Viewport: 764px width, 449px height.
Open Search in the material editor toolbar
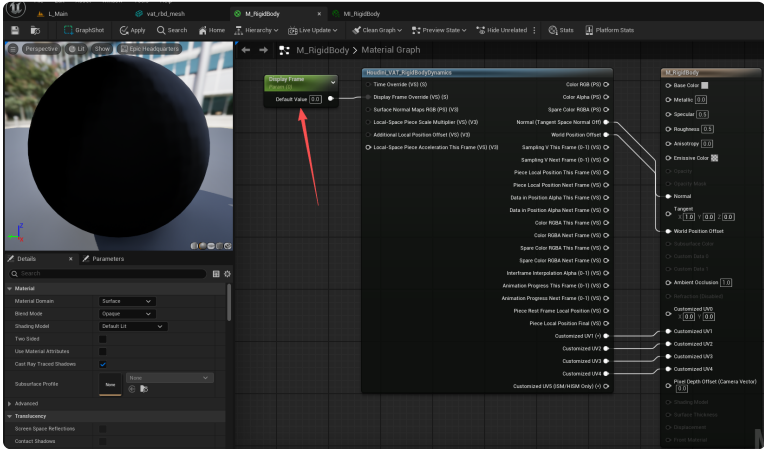pos(171,30)
